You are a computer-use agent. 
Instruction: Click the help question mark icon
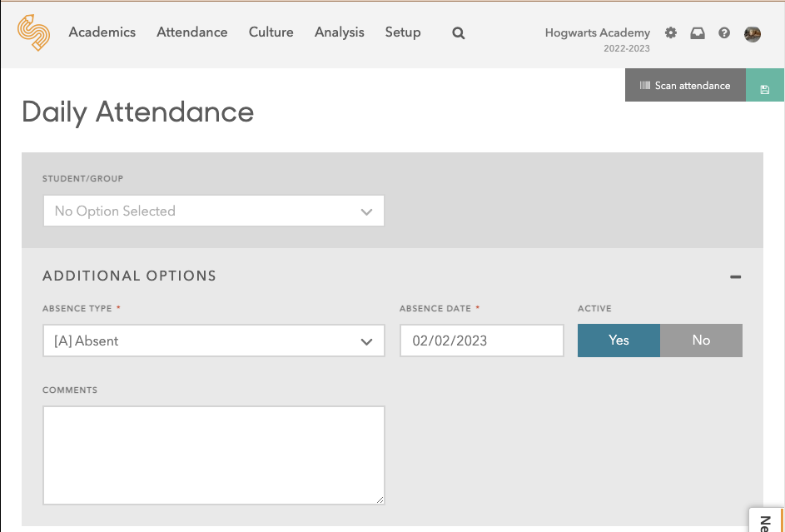tap(724, 33)
